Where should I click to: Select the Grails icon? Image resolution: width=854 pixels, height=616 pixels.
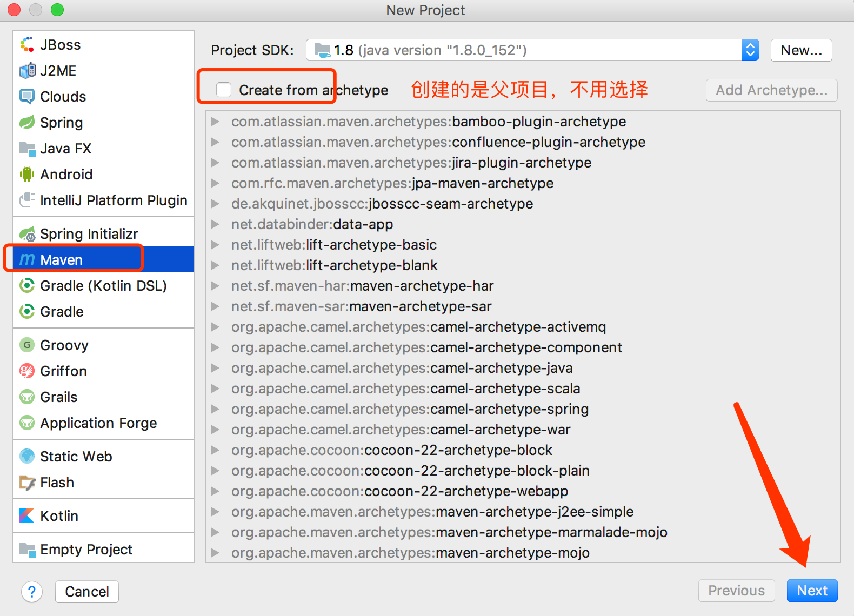[x=27, y=397]
